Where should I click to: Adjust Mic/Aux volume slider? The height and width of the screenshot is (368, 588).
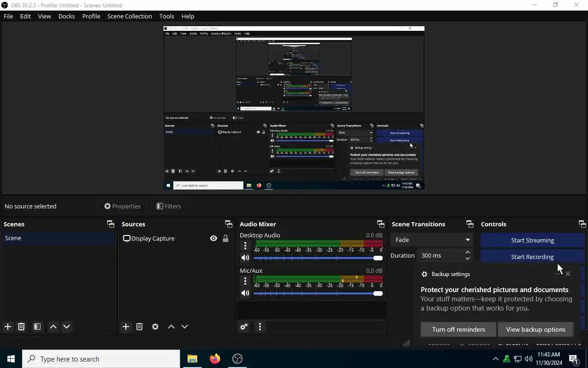[318, 293]
